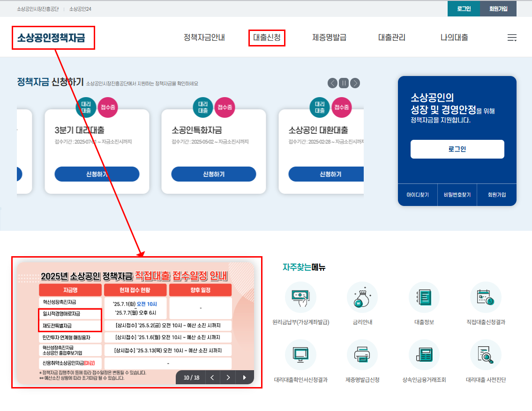Open 원리금납부(가상계좌발급) icon

[300, 297]
